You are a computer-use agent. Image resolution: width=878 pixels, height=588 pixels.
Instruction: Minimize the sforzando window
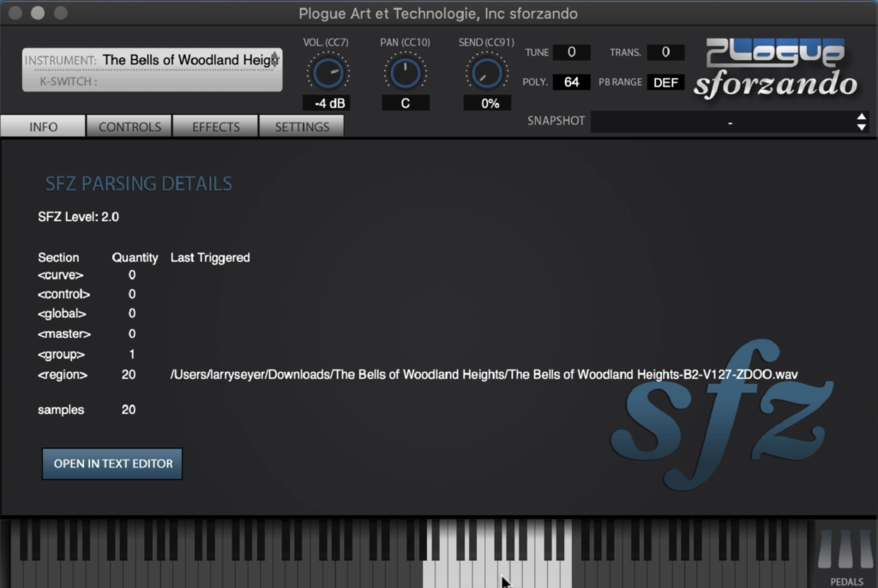38,13
